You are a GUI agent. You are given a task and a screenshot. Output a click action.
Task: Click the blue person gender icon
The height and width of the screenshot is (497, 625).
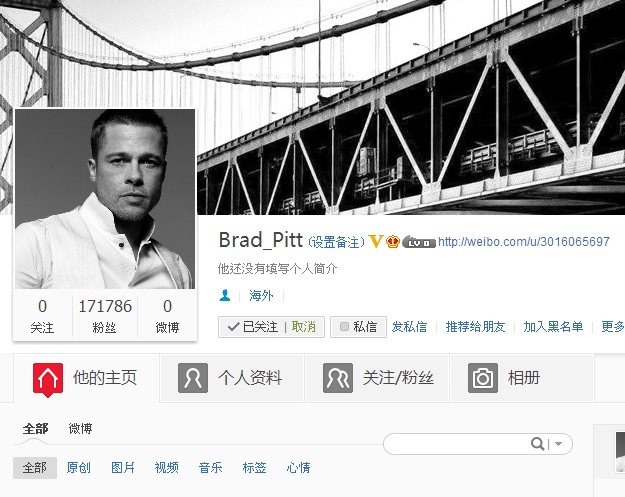tap(225, 295)
